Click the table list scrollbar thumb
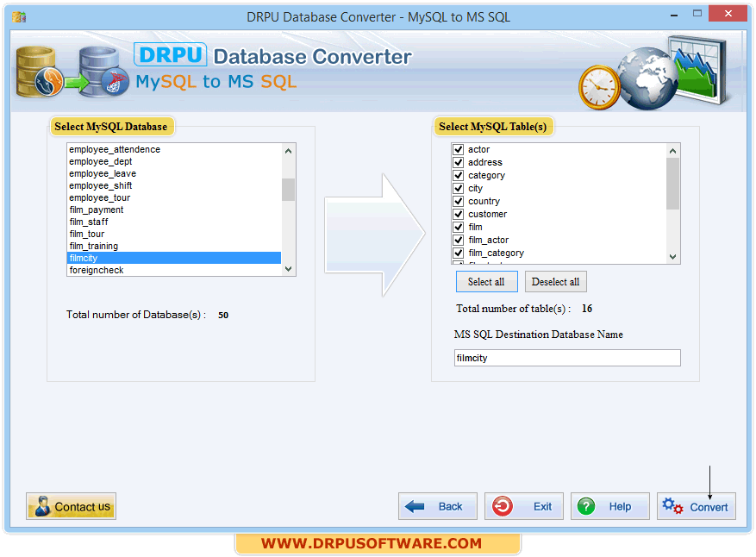756x557 pixels. (673, 184)
